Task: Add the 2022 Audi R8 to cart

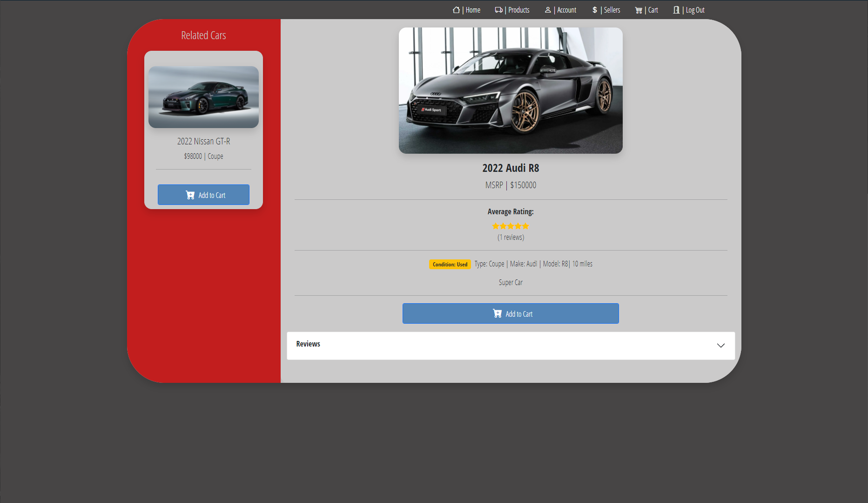Action: coord(511,313)
